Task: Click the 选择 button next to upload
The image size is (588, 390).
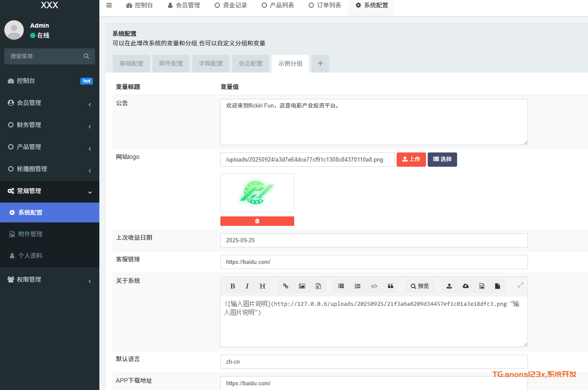Action: tap(442, 159)
